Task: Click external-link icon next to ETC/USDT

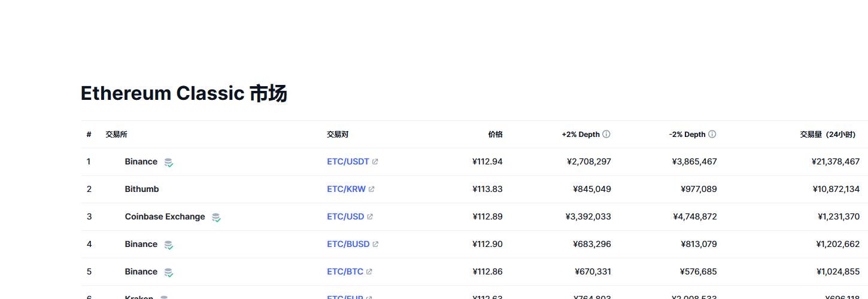Action: [375, 161]
